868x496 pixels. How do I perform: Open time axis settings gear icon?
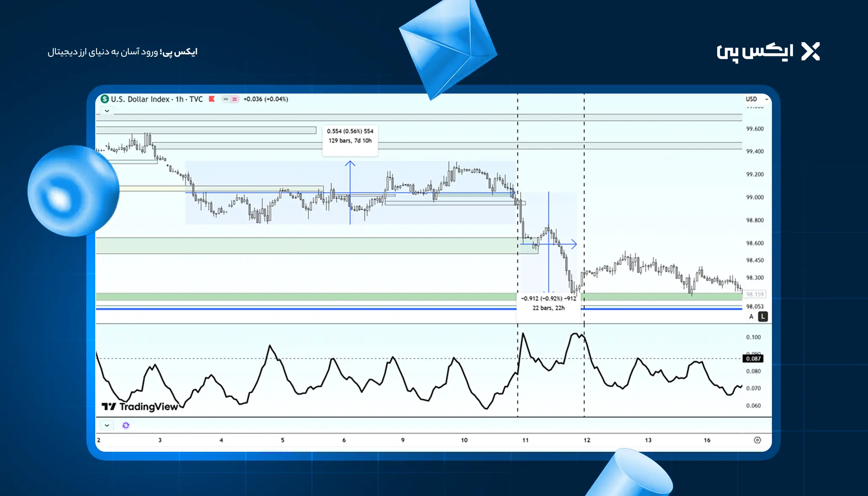[x=757, y=440]
